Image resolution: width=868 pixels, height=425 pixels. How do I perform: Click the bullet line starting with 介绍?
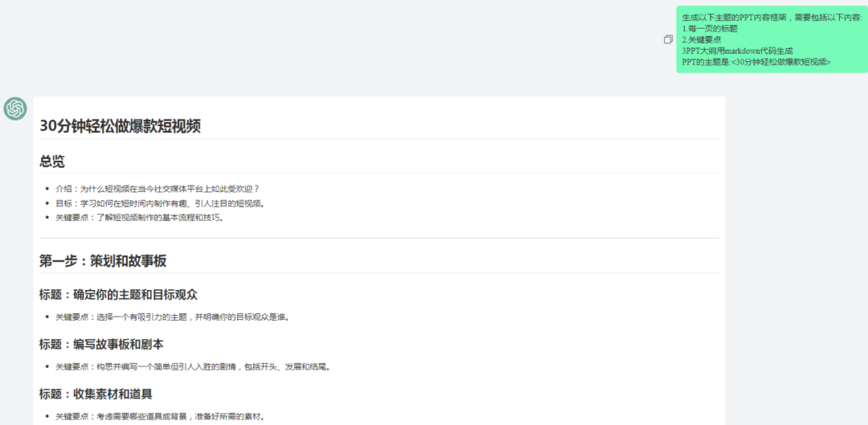158,189
